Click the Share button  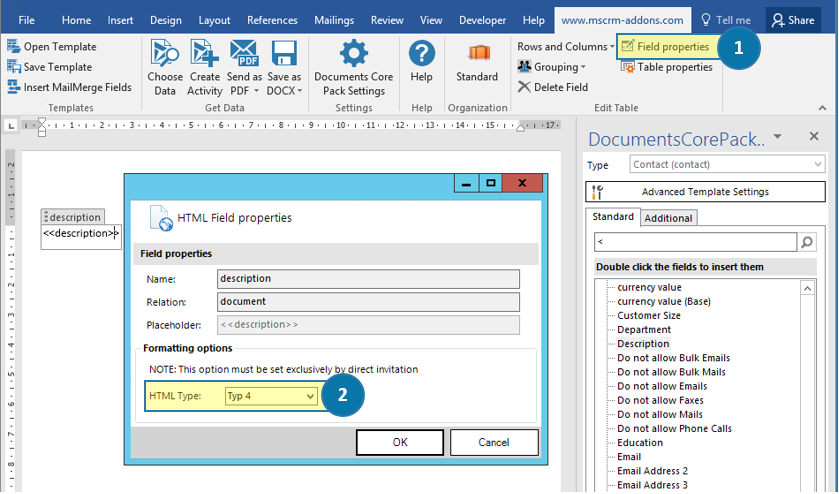pyautogui.click(x=793, y=20)
